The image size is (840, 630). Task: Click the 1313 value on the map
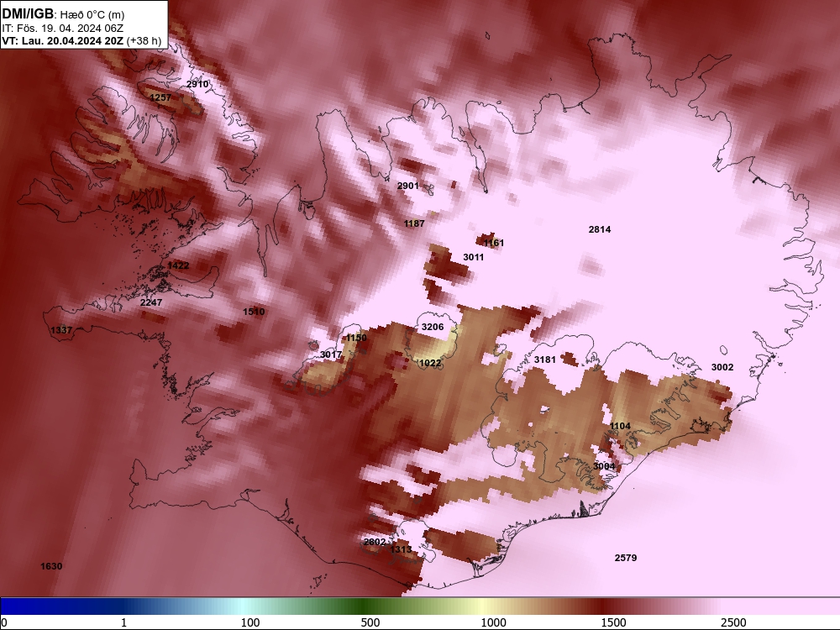point(401,549)
